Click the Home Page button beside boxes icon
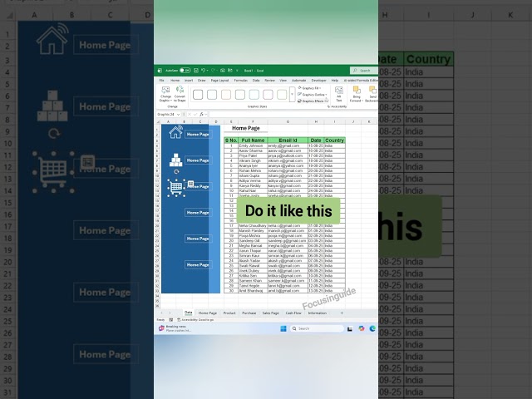This screenshot has width=532, height=399. pos(198,160)
